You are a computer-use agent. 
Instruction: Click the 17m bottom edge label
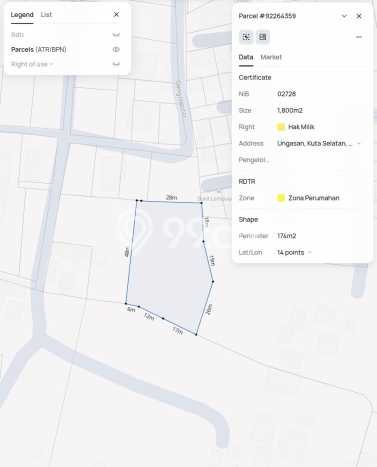click(178, 331)
